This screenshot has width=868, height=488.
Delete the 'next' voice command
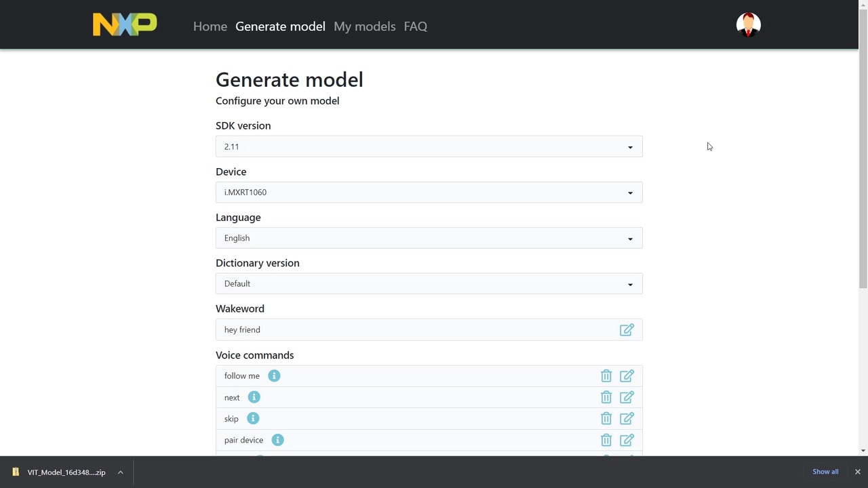pos(606,397)
